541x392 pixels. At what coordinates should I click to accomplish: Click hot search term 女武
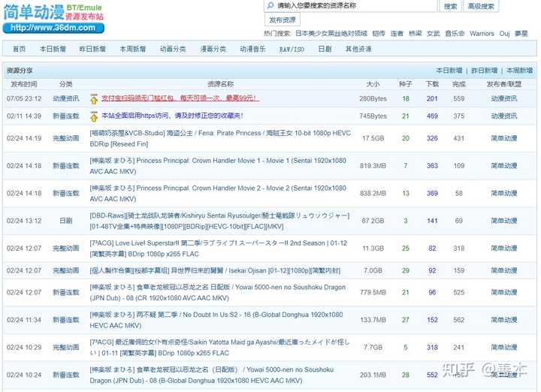[x=433, y=34]
